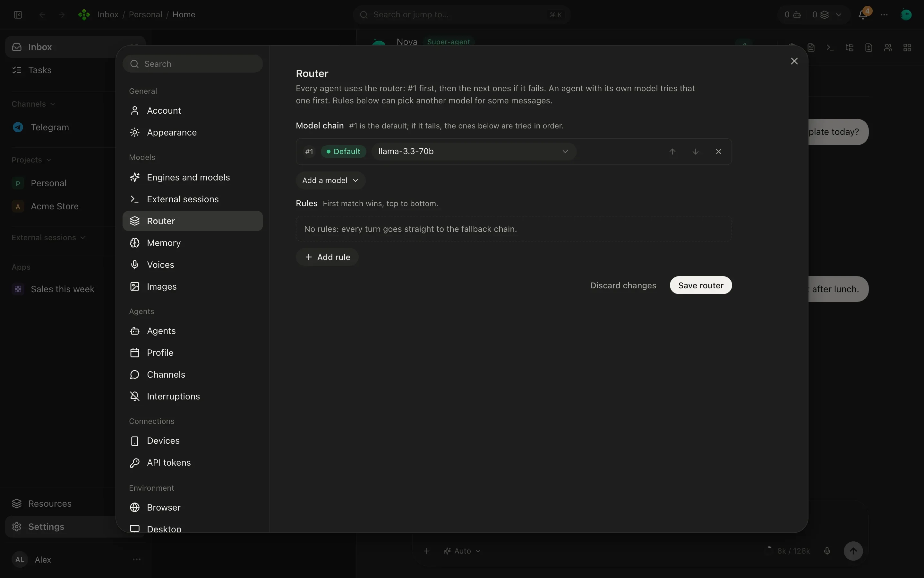Open Agents settings
This screenshot has height=578, width=924.
point(193,331)
